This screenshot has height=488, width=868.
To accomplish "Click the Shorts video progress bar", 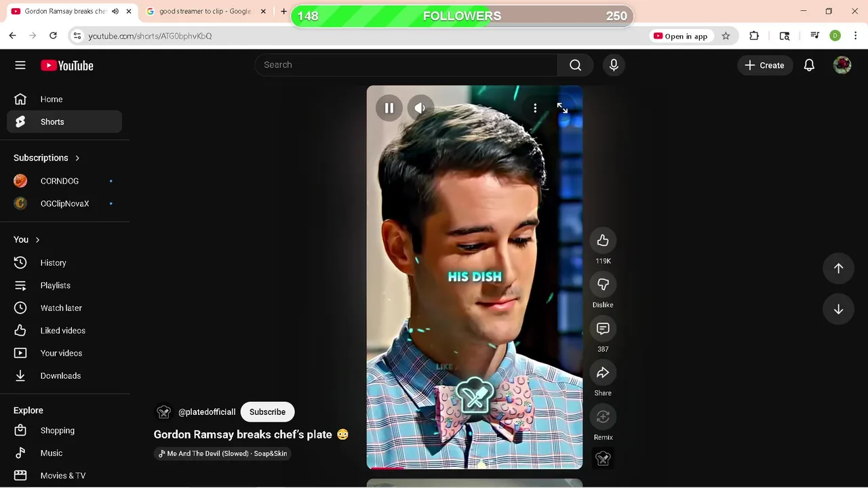I will pos(475,468).
